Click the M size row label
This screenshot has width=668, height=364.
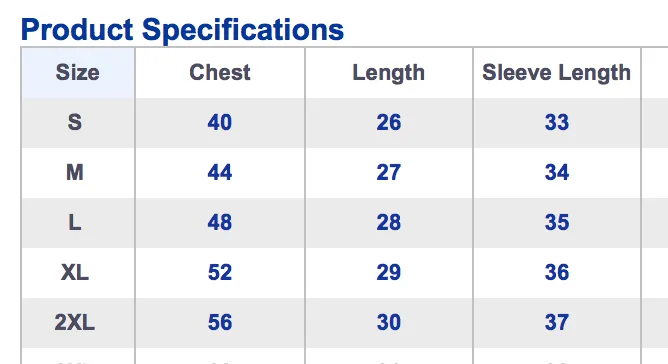point(75,172)
